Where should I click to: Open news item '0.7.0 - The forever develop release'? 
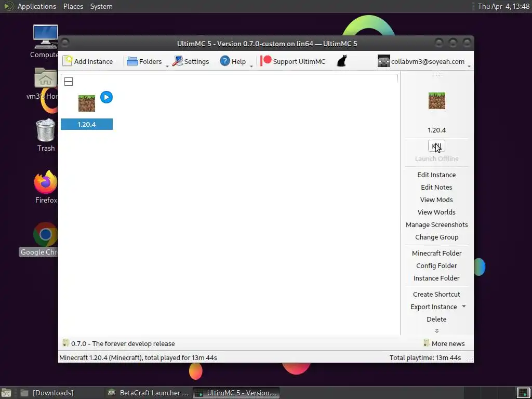tap(123, 343)
